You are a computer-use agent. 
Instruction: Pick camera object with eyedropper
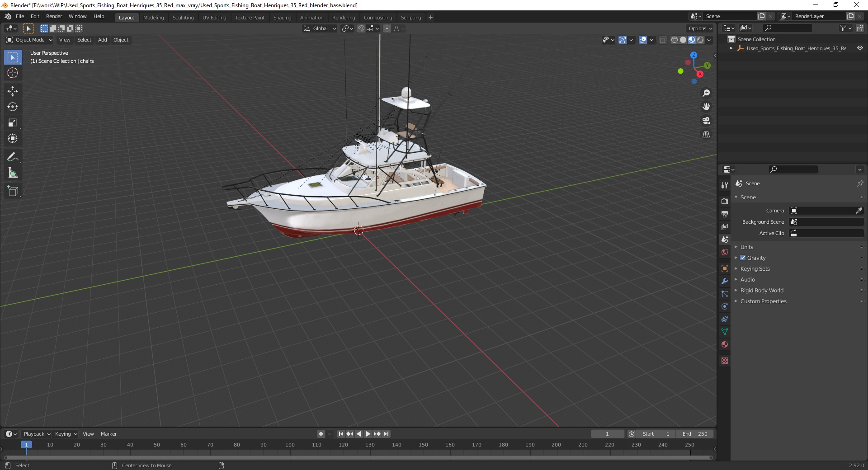coord(859,211)
